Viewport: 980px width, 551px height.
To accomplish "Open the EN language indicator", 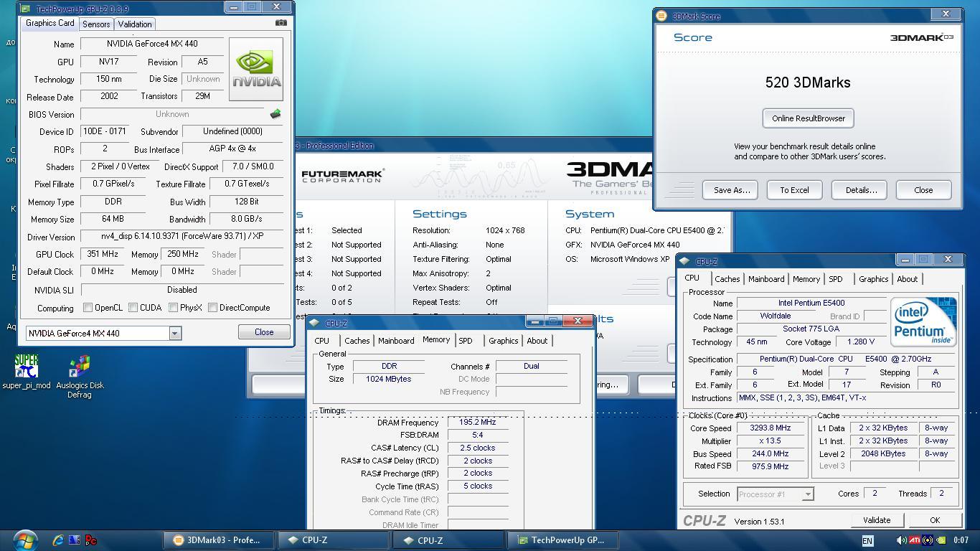I will pos(867,541).
